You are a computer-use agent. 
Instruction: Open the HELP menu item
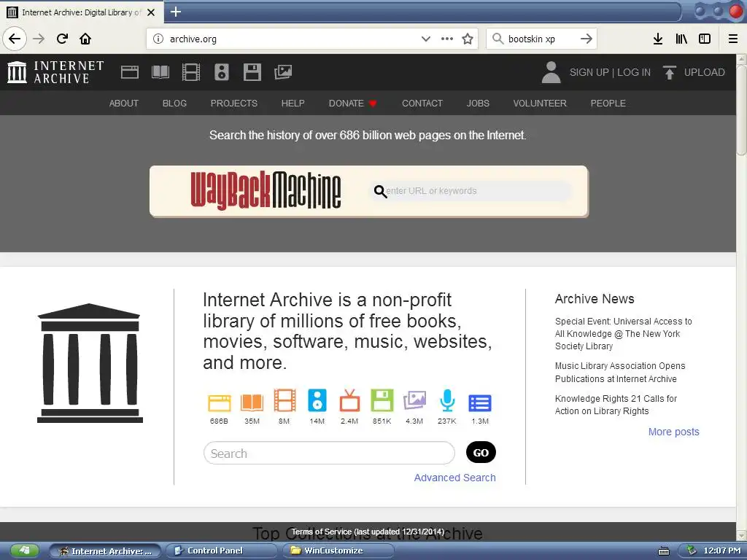pyautogui.click(x=293, y=103)
